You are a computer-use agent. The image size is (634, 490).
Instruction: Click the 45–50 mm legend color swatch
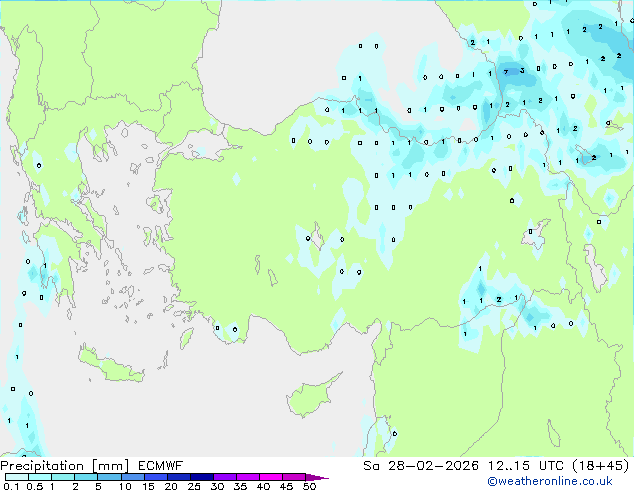pyautogui.click(x=294, y=477)
